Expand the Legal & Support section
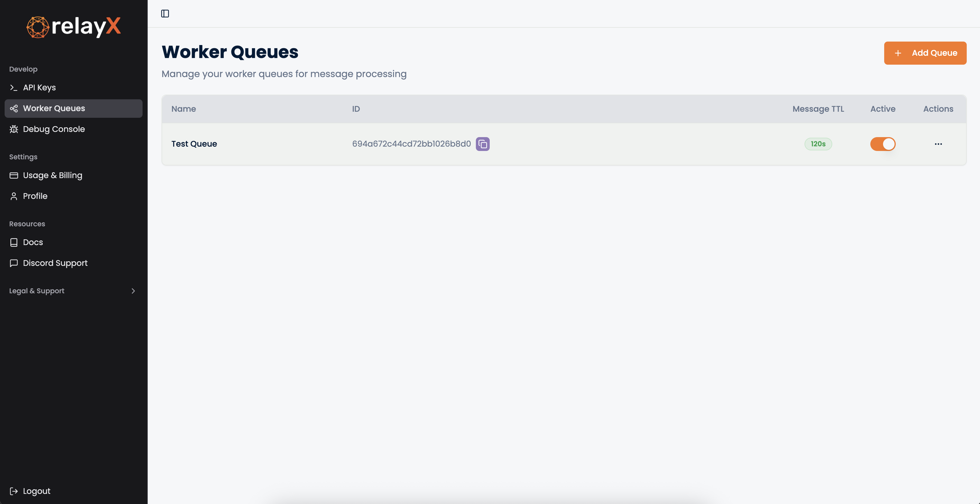The image size is (980, 504). (37, 291)
